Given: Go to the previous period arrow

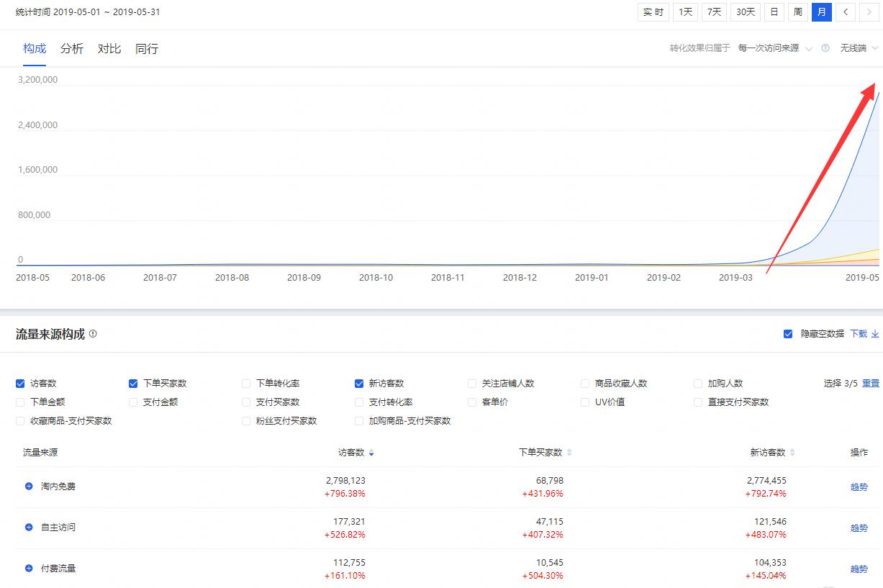Looking at the screenshot, I should point(846,12).
